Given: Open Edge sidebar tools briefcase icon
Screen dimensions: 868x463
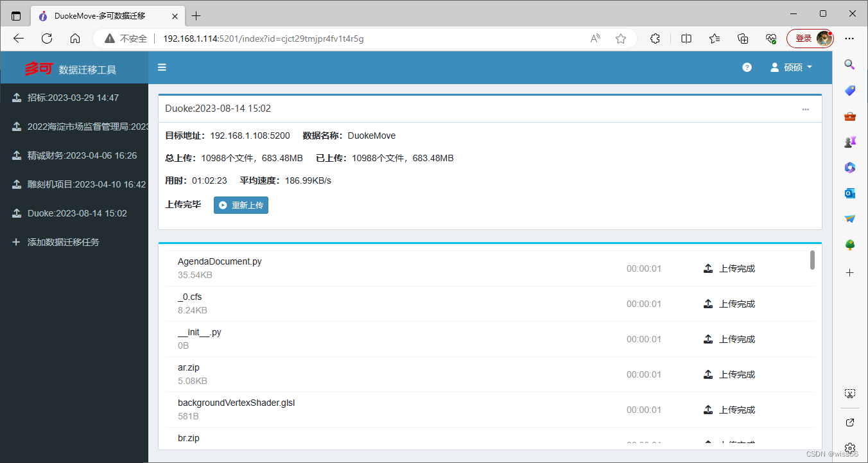Looking at the screenshot, I should click(x=849, y=116).
